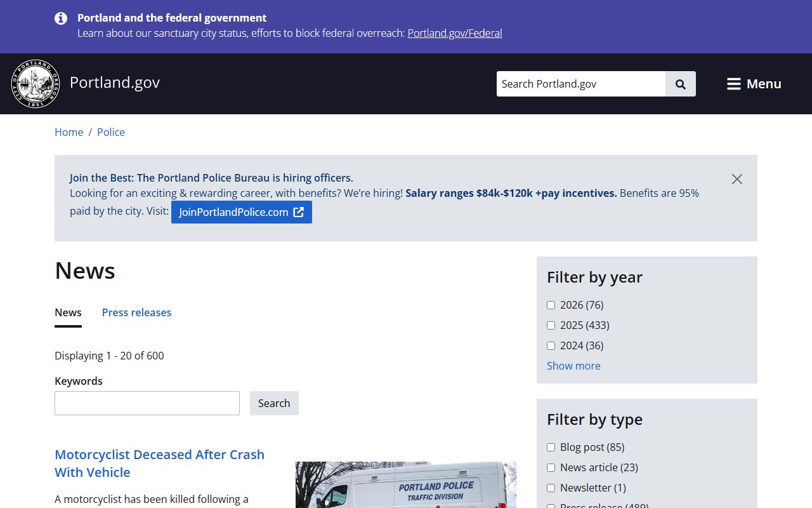Click the info icon in top banner
The height and width of the screenshot is (508, 812).
[61, 18]
